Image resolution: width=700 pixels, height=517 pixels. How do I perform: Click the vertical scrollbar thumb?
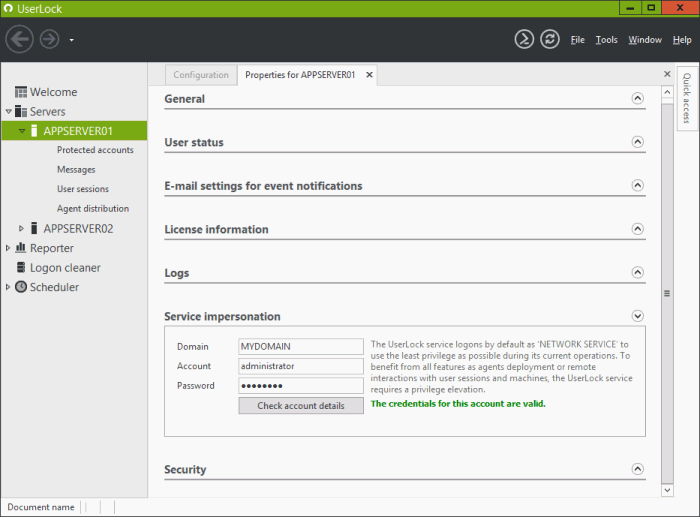coord(667,293)
